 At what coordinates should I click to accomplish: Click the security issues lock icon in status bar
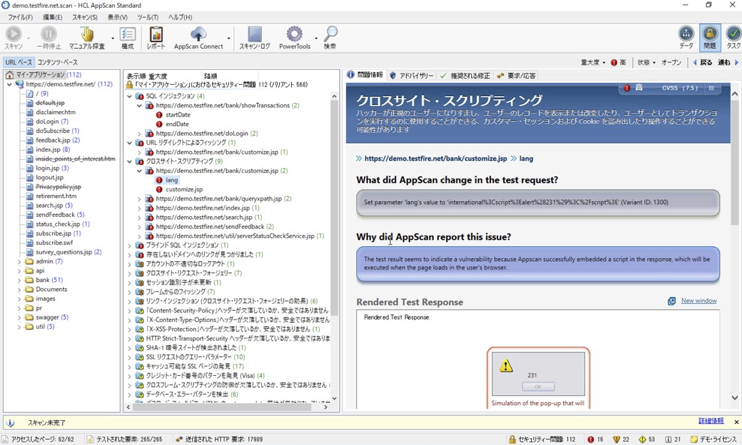point(512,439)
